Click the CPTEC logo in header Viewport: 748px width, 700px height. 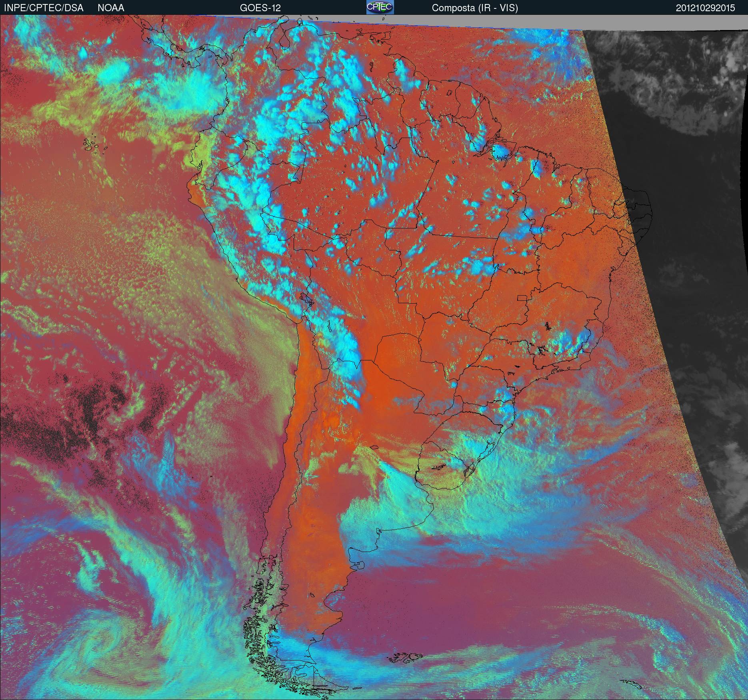(x=380, y=7)
